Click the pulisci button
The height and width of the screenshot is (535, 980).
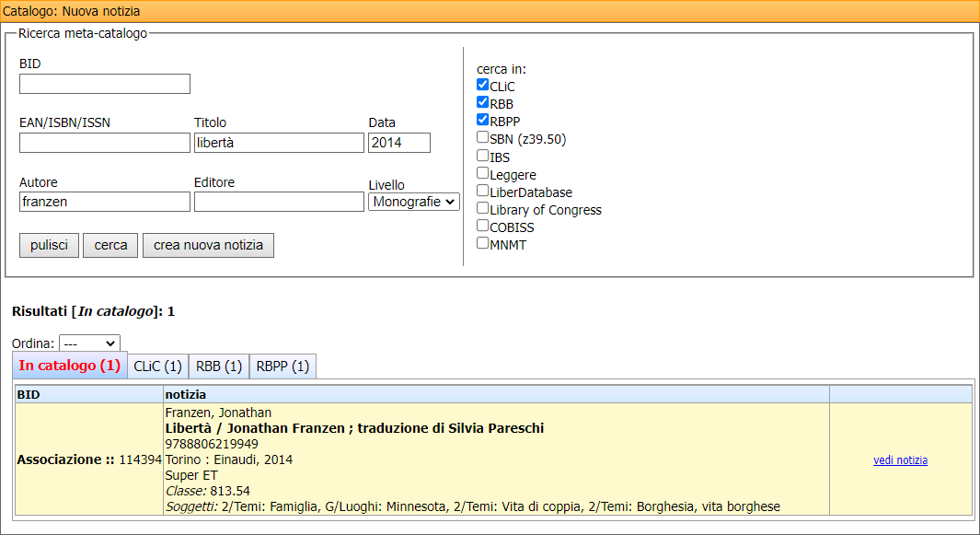(x=49, y=246)
